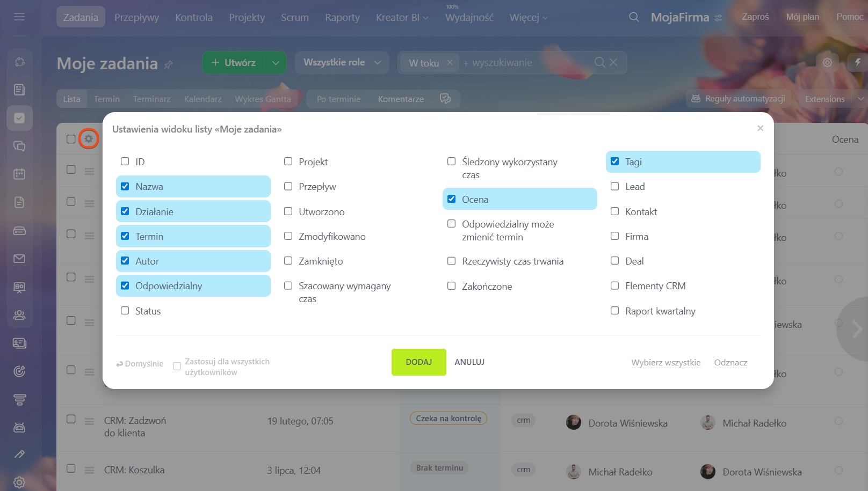Viewport: 868px width, 491px height.
Task: Select the Kalendarz view tab
Action: coord(202,99)
